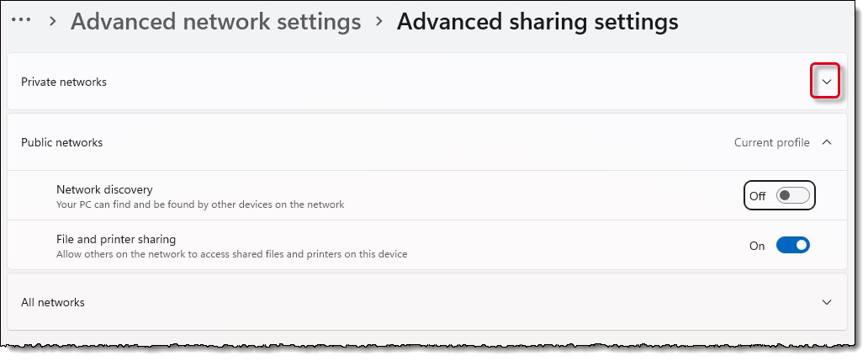The width and height of the screenshot is (868, 361).
Task: Click the Network discovery description text
Action: coord(200,204)
